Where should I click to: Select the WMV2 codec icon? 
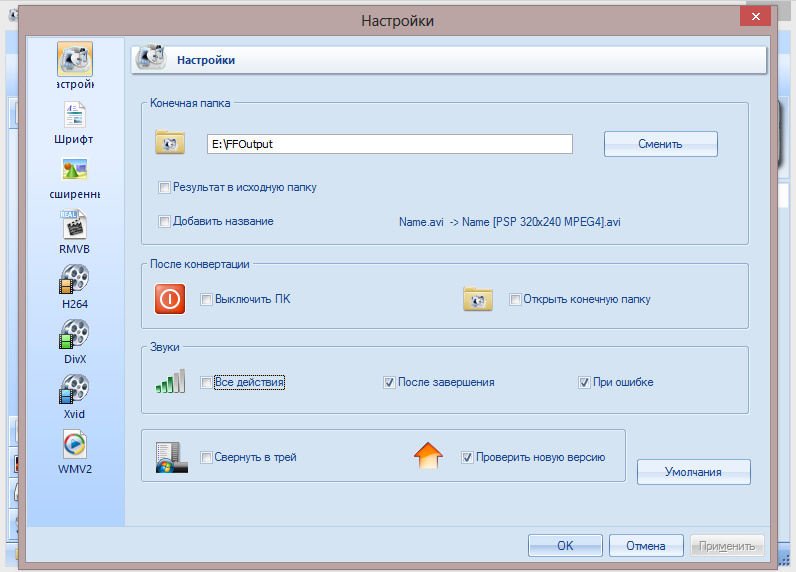[x=75, y=446]
